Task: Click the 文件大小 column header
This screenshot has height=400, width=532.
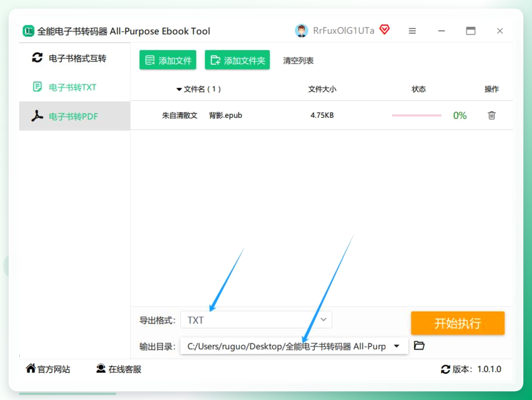Action: (x=322, y=89)
